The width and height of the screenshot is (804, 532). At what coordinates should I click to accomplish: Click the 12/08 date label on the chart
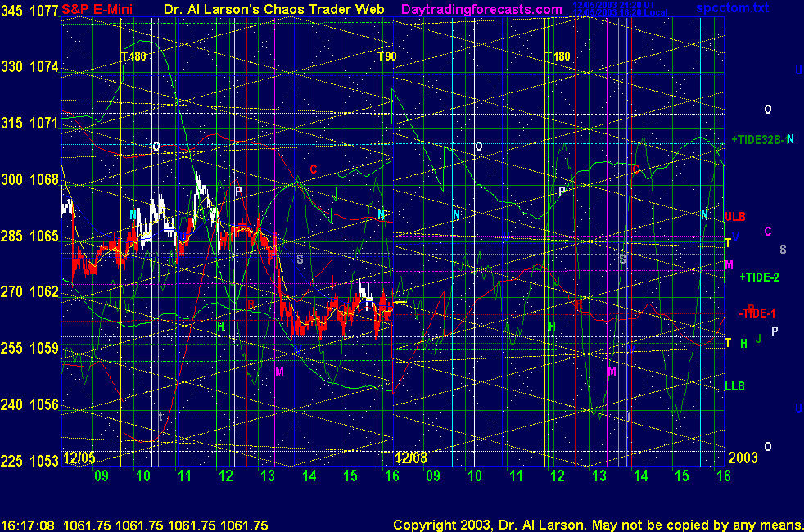(410, 458)
